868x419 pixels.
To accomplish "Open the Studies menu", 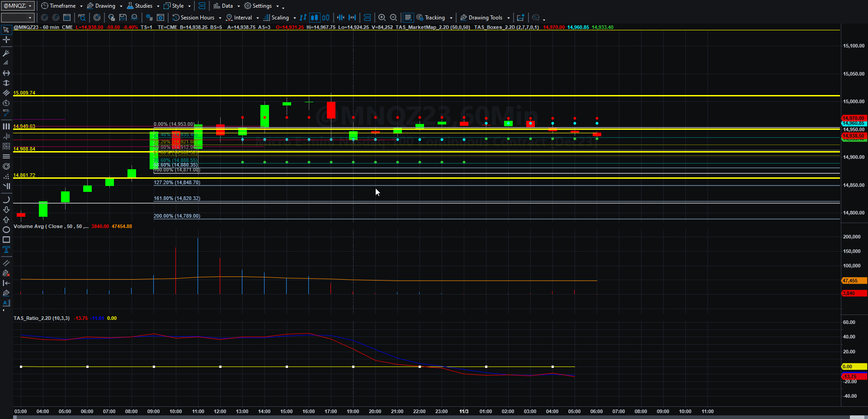I will [143, 6].
